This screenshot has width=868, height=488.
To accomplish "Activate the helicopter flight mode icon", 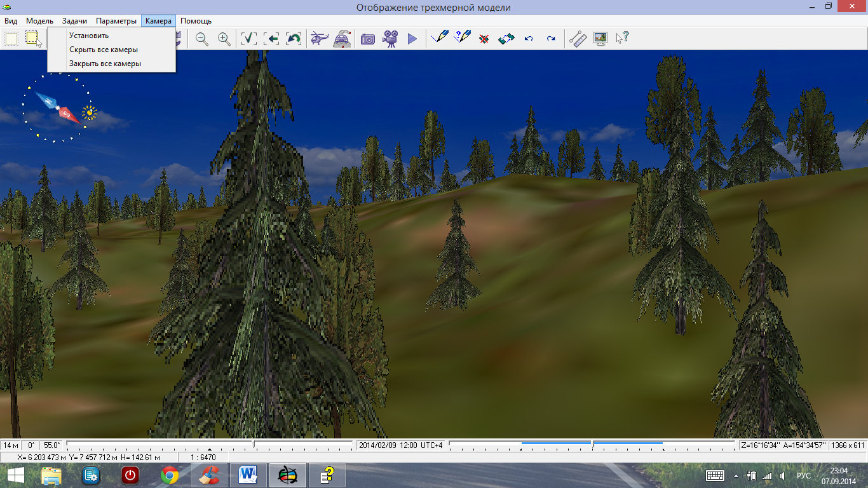I will tap(320, 38).
